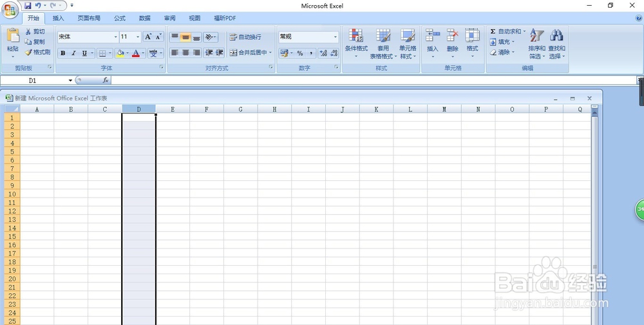
Task: Open the 格式 cells menu
Action: pos(472,44)
